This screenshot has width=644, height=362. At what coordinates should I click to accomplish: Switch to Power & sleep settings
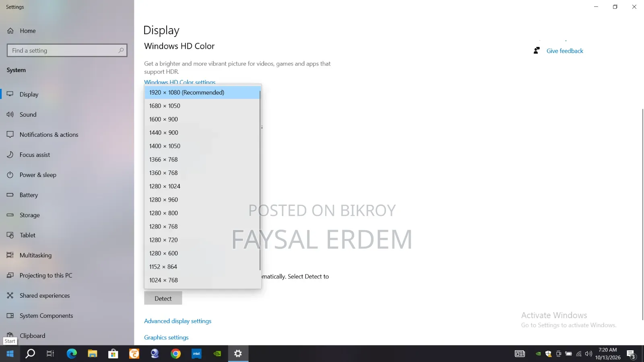click(x=67, y=175)
